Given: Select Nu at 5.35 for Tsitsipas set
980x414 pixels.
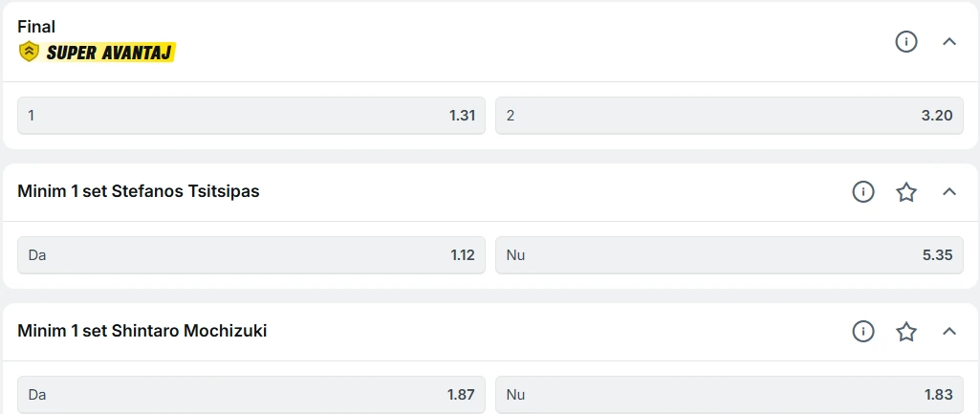Looking at the screenshot, I should click(x=729, y=255).
